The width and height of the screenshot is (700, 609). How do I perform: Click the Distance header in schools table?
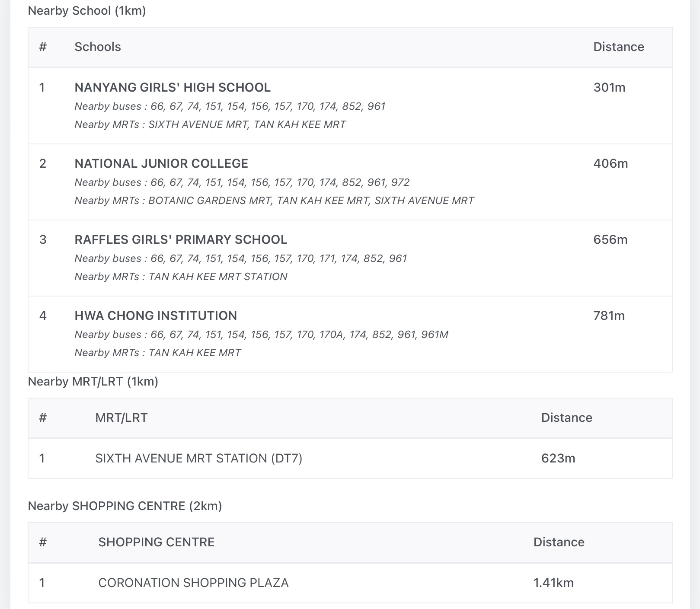pyautogui.click(x=618, y=47)
